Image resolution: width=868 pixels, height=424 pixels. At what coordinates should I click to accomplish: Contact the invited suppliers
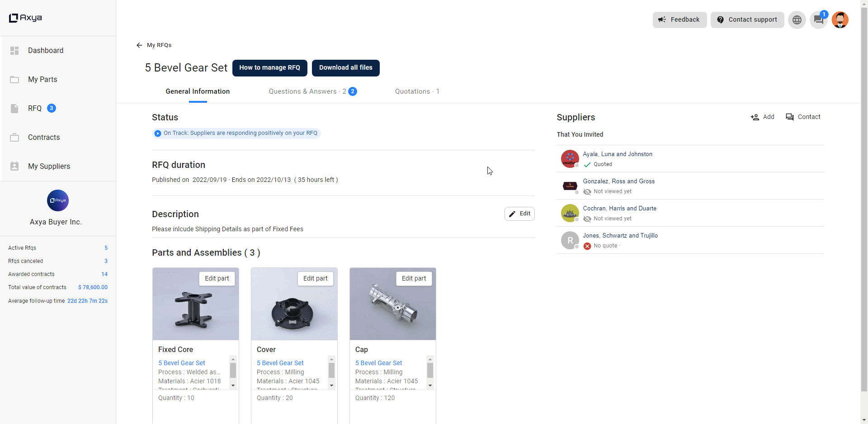tap(803, 117)
